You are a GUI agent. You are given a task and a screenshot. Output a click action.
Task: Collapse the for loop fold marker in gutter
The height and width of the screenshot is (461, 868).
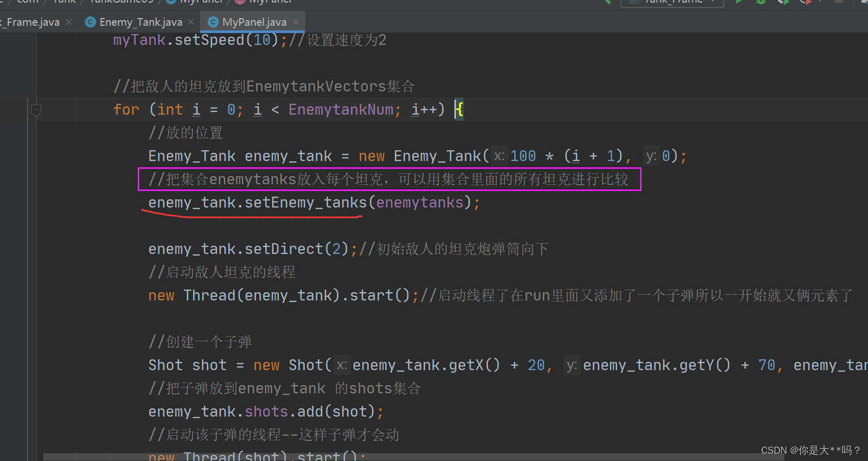click(36, 109)
